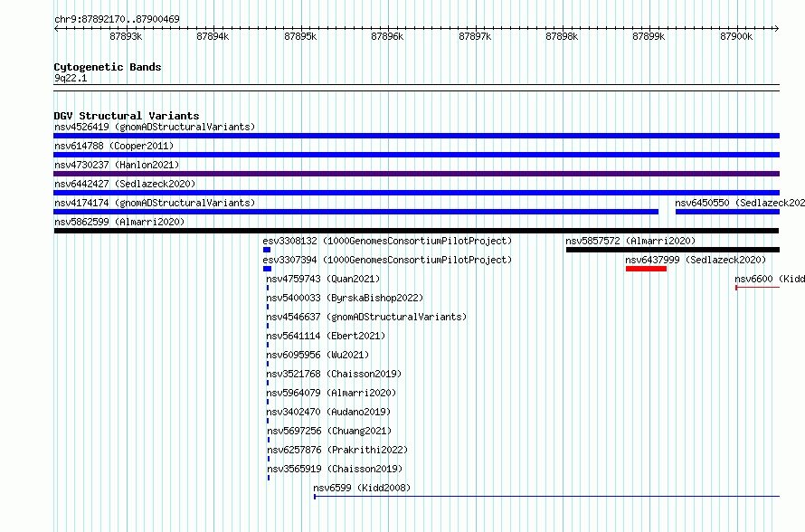Click the 87895k ruler position
Image resolution: width=805 pixels, height=532 pixels.
300,36
